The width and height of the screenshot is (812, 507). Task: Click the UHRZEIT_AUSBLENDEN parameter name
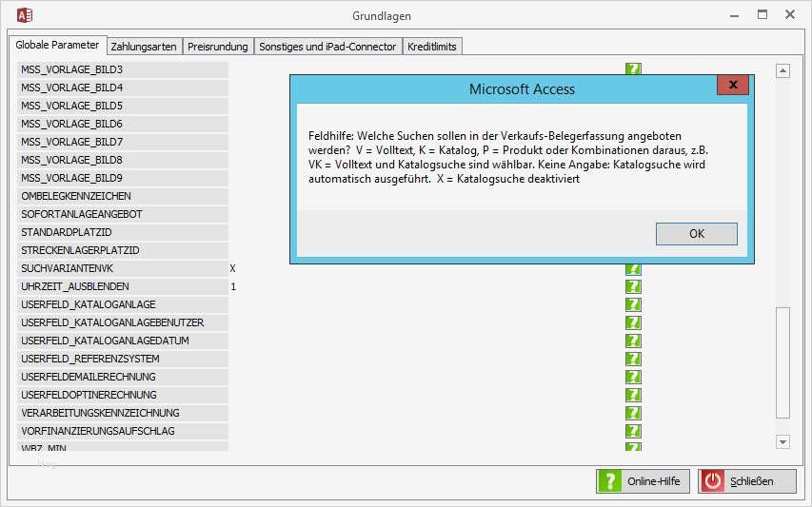pos(123,286)
